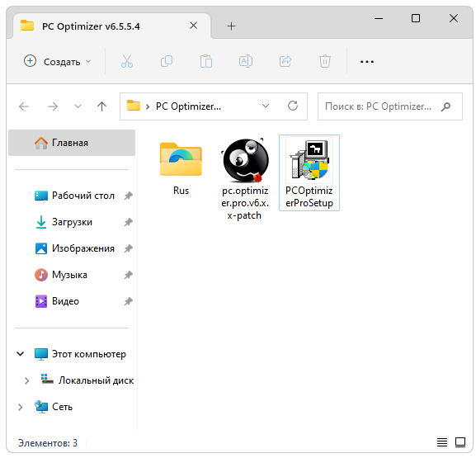This screenshot has height=458, width=476.
Task: Close the Explorer window
Action: (x=454, y=18)
